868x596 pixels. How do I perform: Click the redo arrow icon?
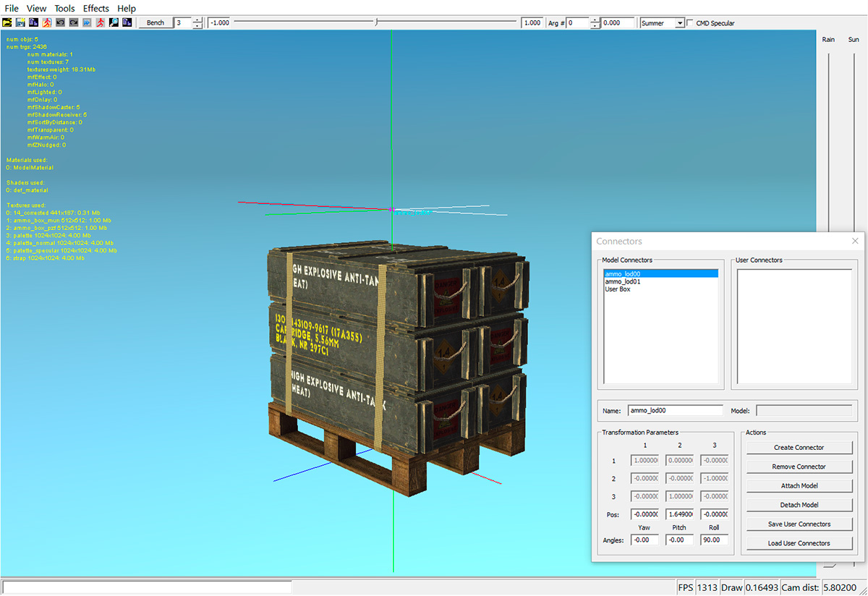pyautogui.click(x=73, y=23)
